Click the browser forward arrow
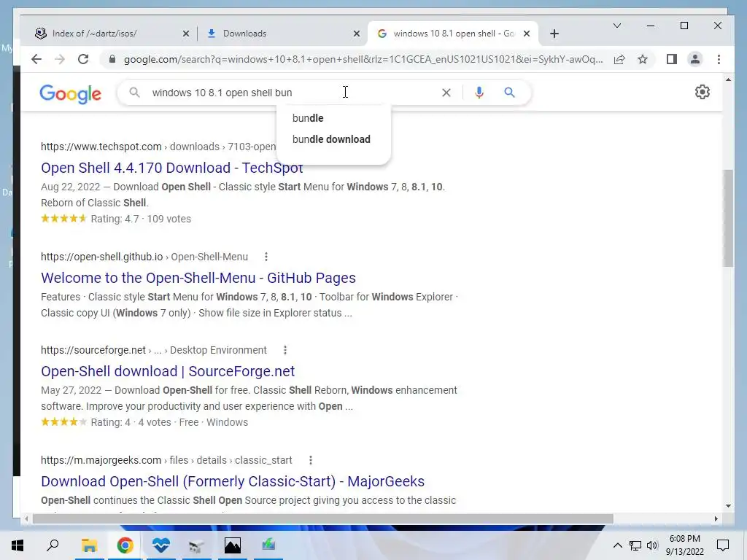The width and height of the screenshot is (747, 560). coord(60,59)
